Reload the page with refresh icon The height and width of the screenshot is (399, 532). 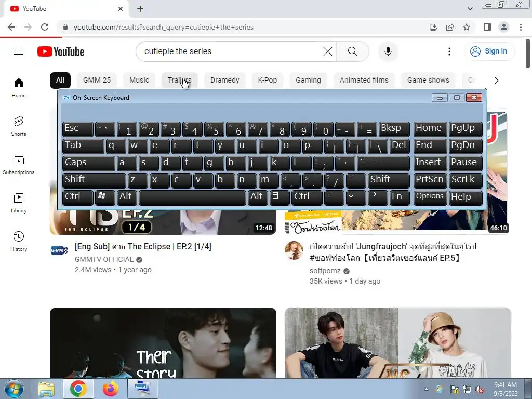tap(45, 27)
